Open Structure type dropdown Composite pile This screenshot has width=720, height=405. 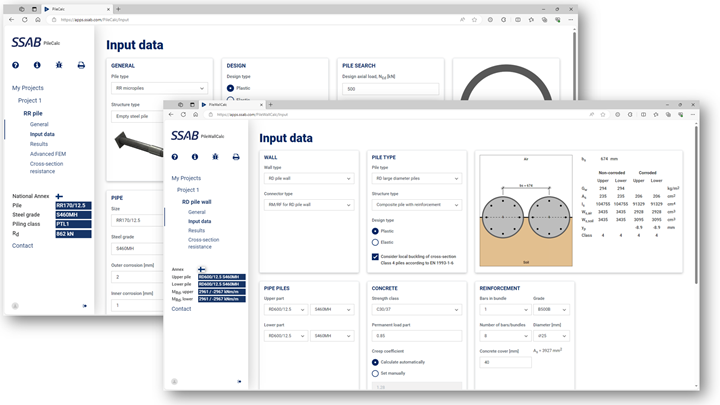(x=416, y=205)
